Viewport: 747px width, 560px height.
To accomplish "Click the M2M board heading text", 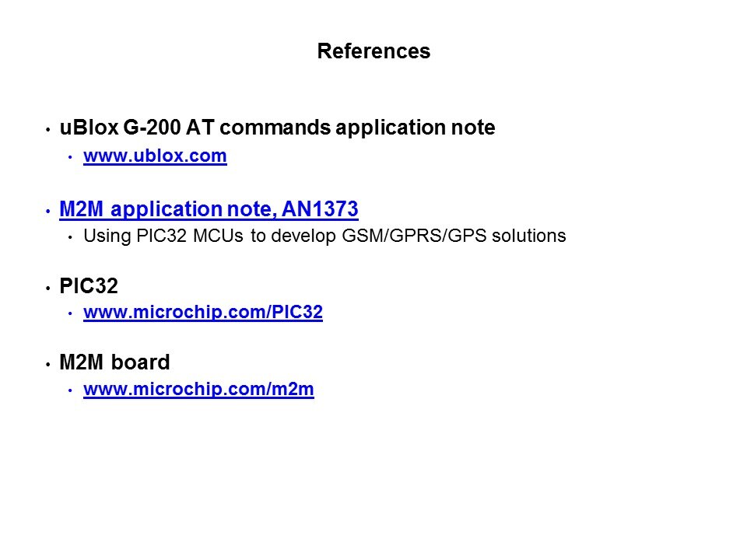I will tap(114, 363).
